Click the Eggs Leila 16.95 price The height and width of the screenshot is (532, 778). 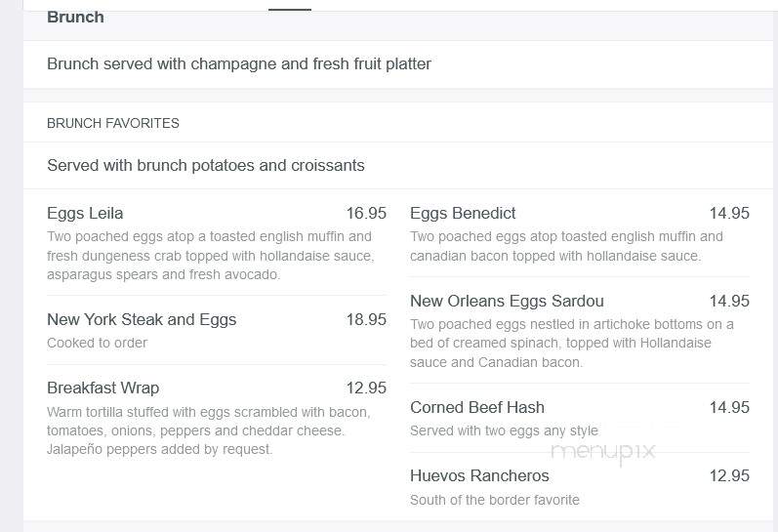(366, 214)
